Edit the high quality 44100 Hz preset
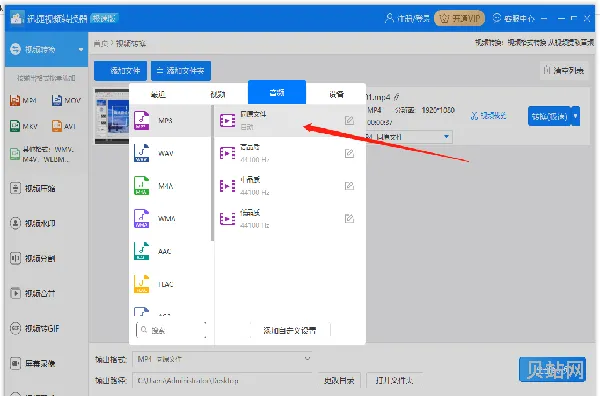Viewport: 600px width, 396px height. point(349,153)
